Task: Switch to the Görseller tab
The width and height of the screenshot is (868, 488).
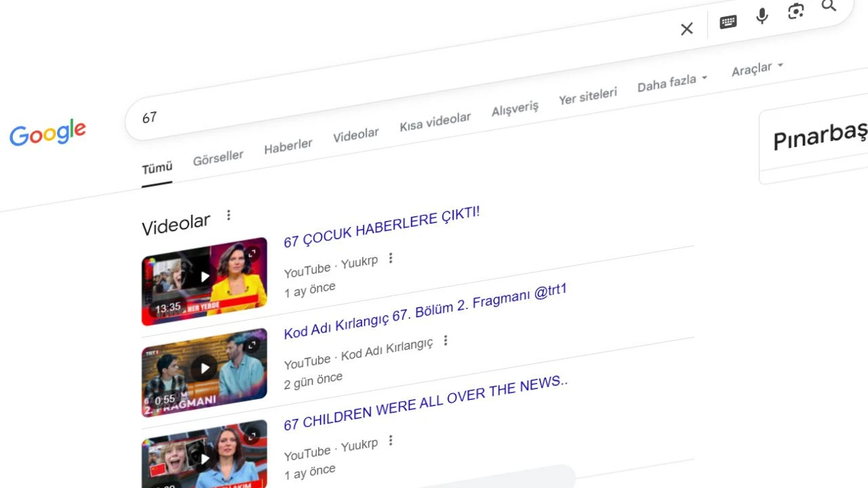Action: click(218, 155)
